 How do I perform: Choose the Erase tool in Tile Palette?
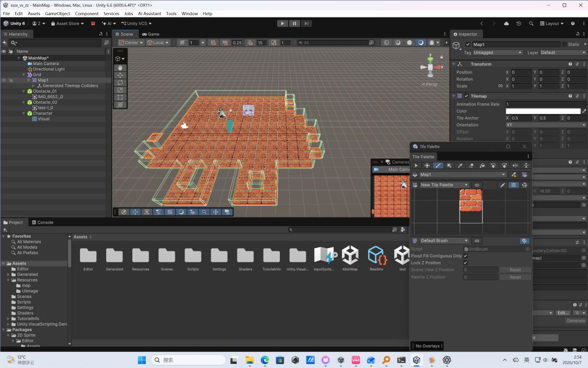pyautogui.click(x=471, y=166)
